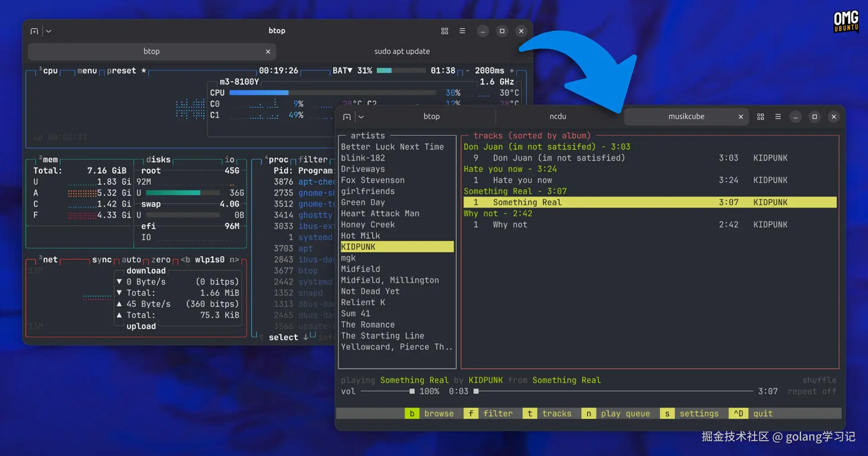Open settings from musikcube footer
This screenshot has height=456, width=868.
click(690, 413)
